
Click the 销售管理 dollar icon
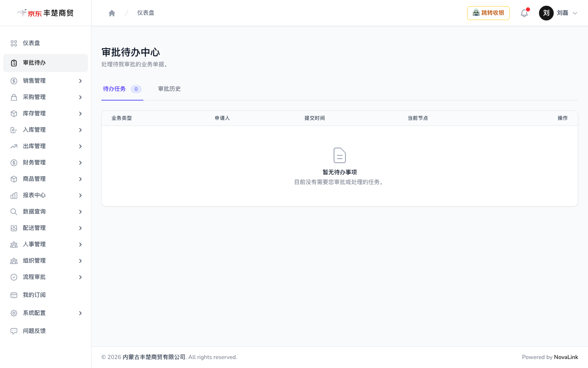14,81
